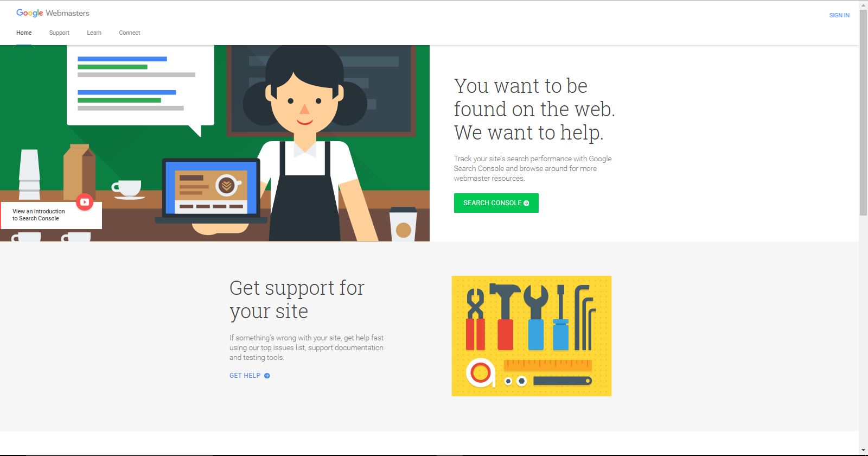Click the arrow icon inside Search Console button
This screenshot has width=868, height=456.
point(526,203)
